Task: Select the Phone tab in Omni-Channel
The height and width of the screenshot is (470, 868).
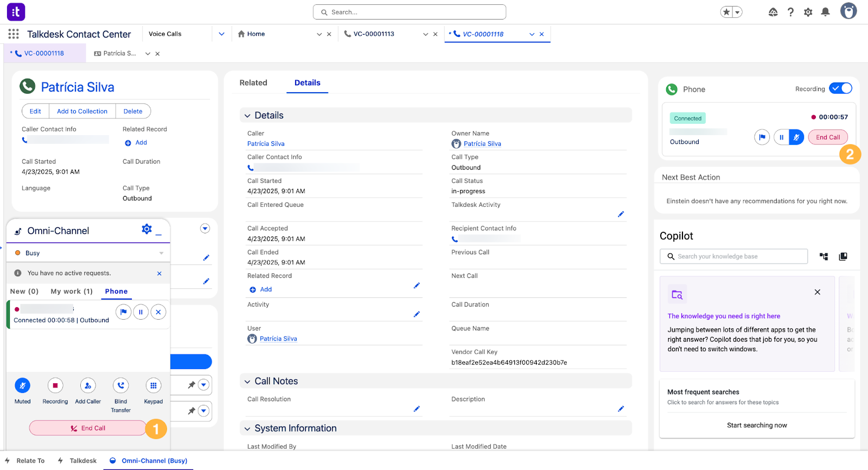Action: point(116,291)
